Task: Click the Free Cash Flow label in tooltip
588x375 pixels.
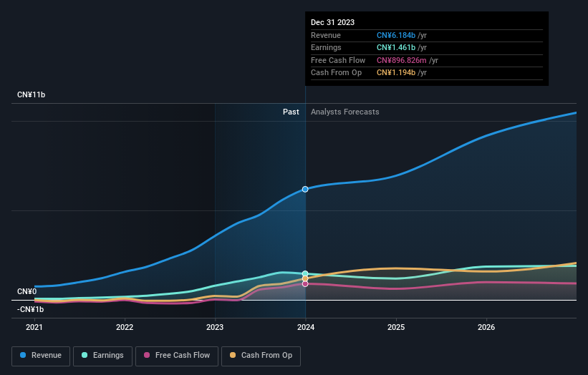Action: pyautogui.click(x=338, y=60)
